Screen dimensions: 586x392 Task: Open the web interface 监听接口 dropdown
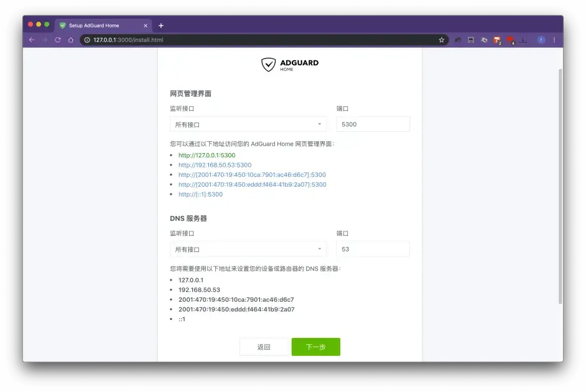click(x=248, y=124)
